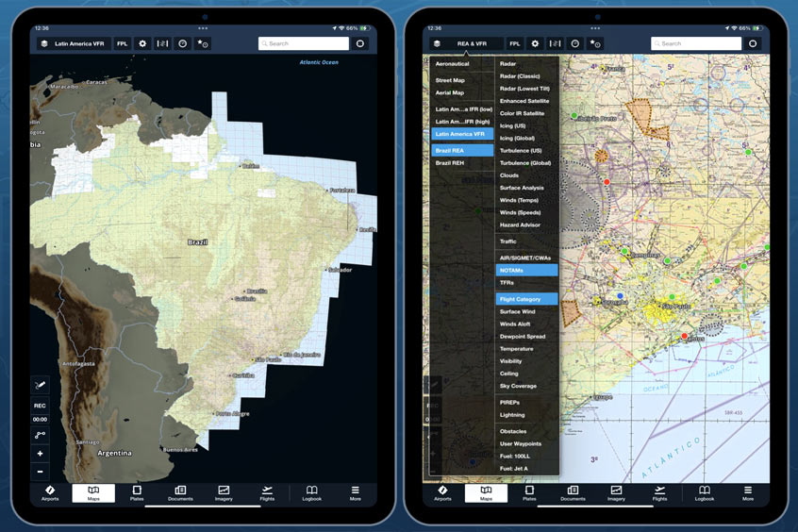The height and width of the screenshot is (532, 798).
Task: Tap locate target icon on right iPad
Action: coord(753,43)
